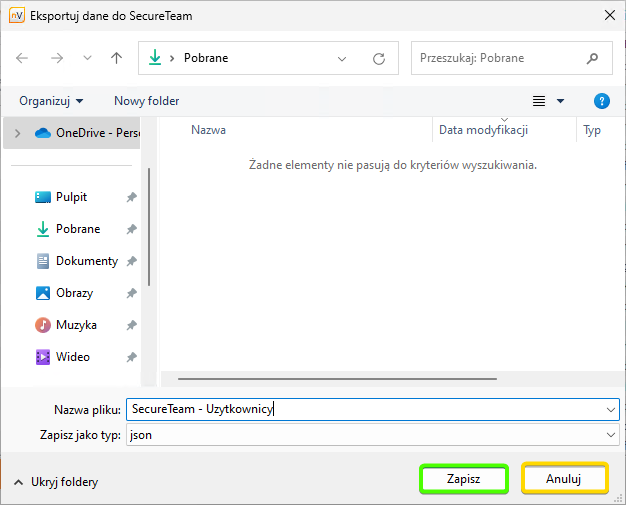
Task: Click the pin icon next to Wideo
Action: point(132,357)
